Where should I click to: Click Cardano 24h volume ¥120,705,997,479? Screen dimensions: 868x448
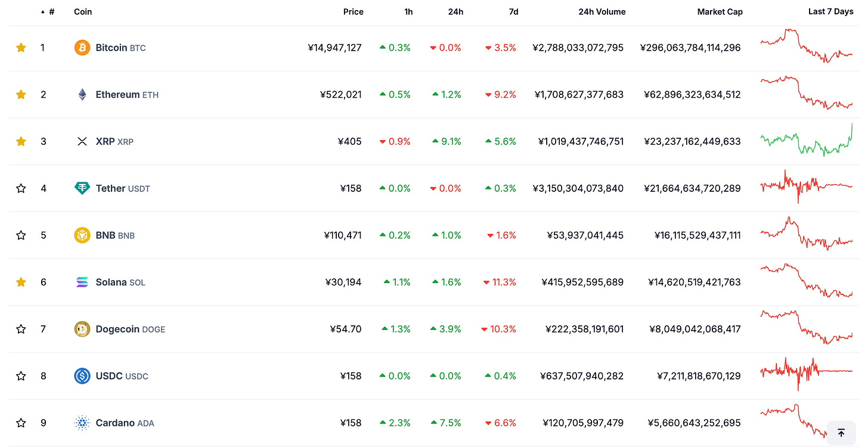coord(583,423)
